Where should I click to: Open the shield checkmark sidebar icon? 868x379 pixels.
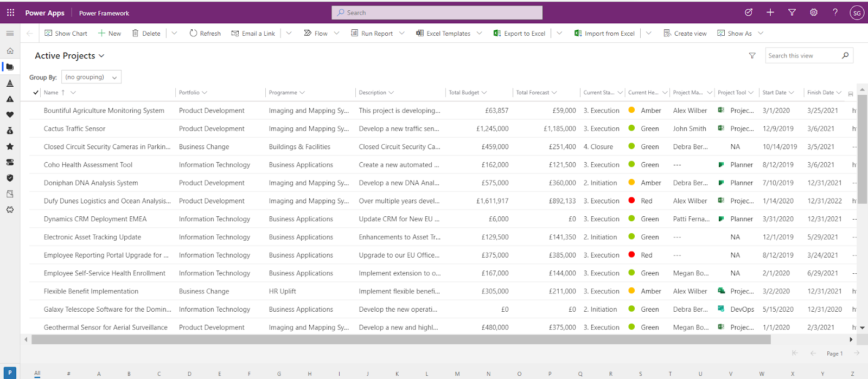(x=10, y=178)
